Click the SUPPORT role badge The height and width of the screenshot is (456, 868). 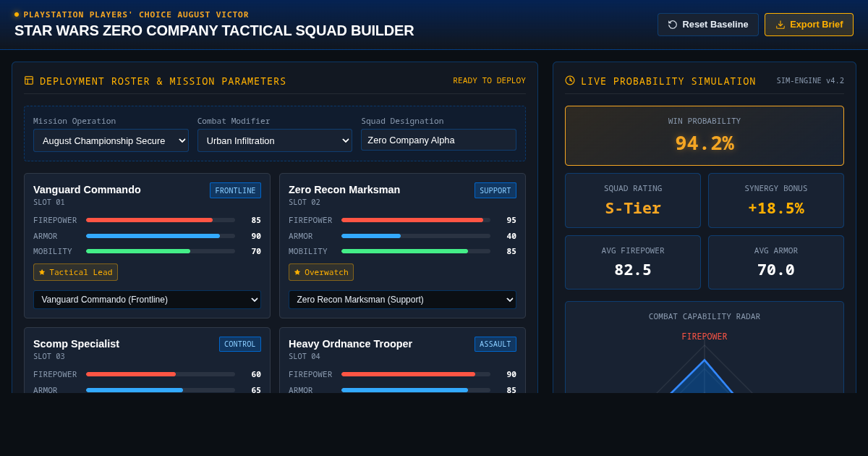click(x=495, y=190)
